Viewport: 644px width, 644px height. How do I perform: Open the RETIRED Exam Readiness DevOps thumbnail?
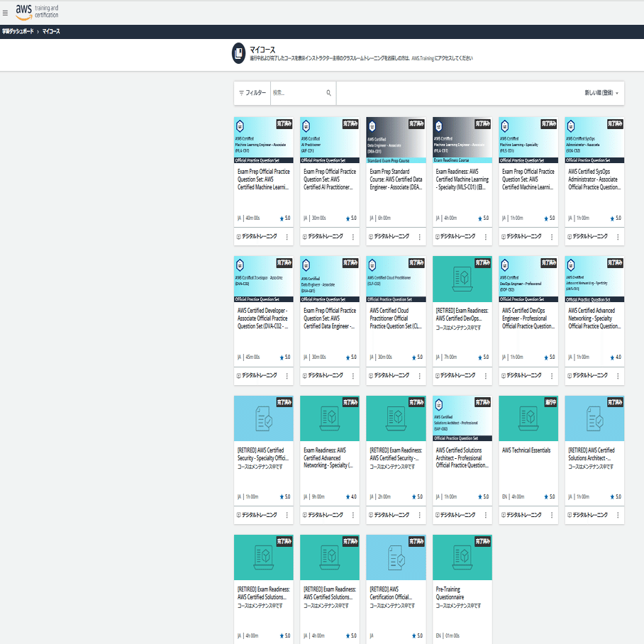pos(462,279)
